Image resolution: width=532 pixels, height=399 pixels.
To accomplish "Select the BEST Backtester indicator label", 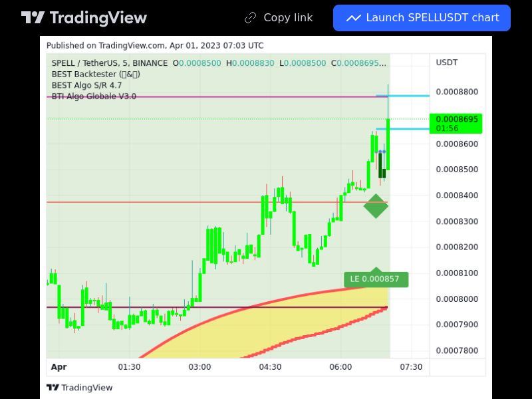I will click(x=96, y=74).
